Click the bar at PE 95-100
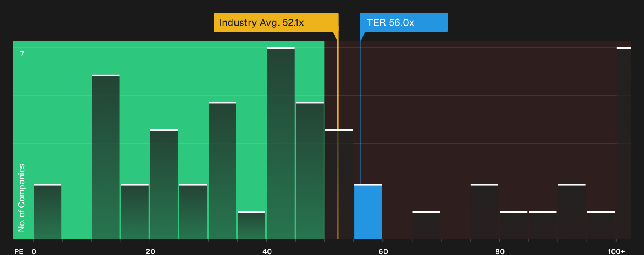The width and height of the screenshot is (644, 255). pyautogui.click(x=601, y=225)
